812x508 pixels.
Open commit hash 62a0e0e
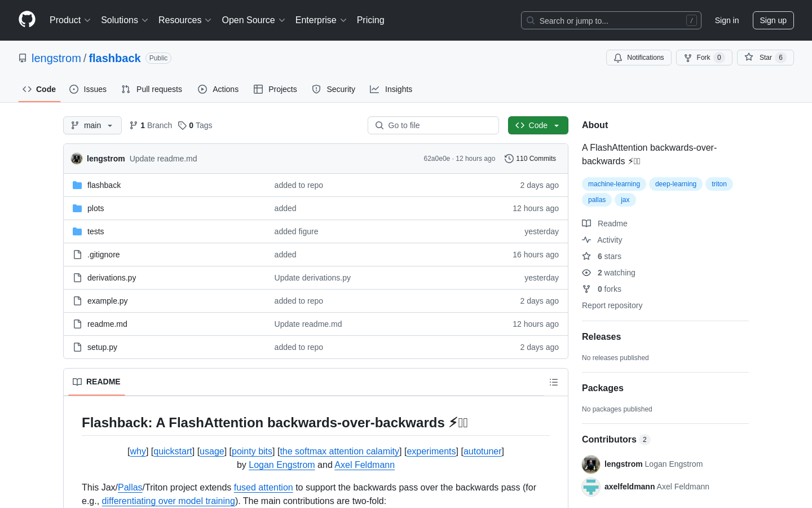click(437, 159)
